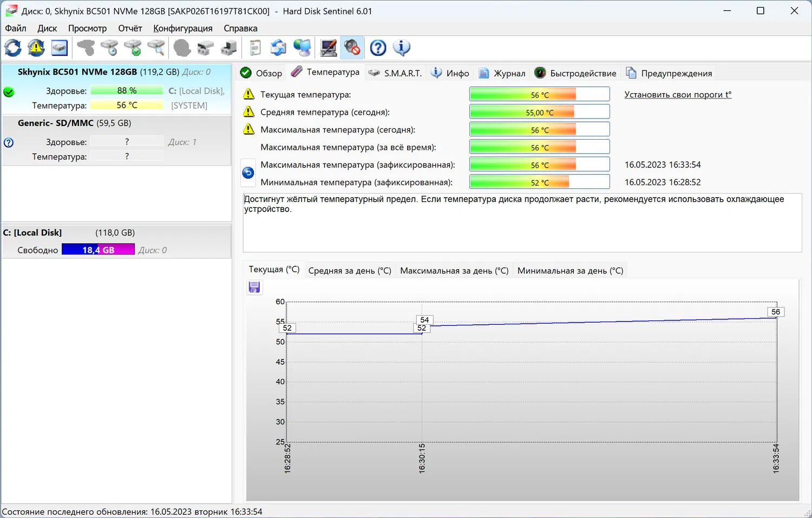Click the warning icon next to Текущая температура
The width and height of the screenshot is (812, 518).
(x=248, y=94)
